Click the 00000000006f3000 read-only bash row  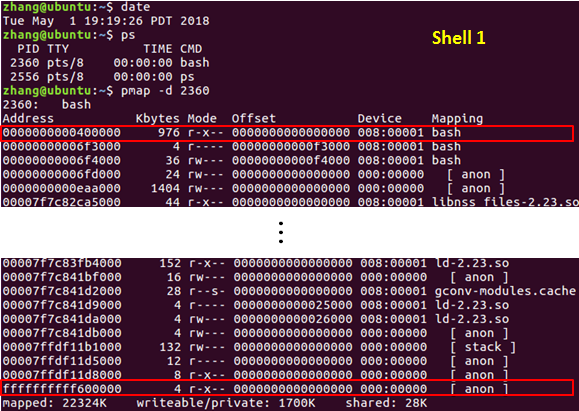pos(232,147)
